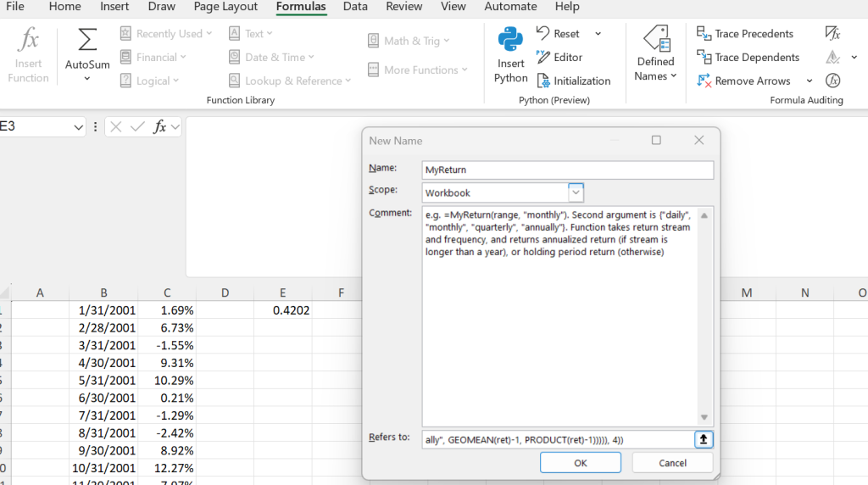This screenshot has width=868, height=485.
Task: Click Remove Arrows icon
Action: 704,81
